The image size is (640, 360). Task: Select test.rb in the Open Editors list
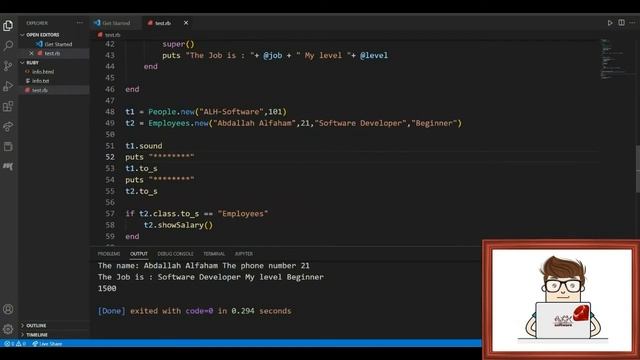point(54,53)
